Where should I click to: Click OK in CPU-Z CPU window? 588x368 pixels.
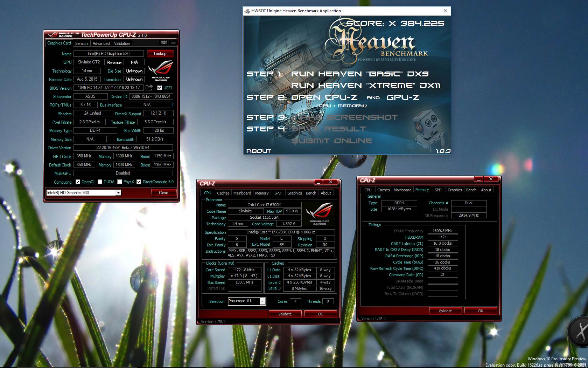(320, 314)
